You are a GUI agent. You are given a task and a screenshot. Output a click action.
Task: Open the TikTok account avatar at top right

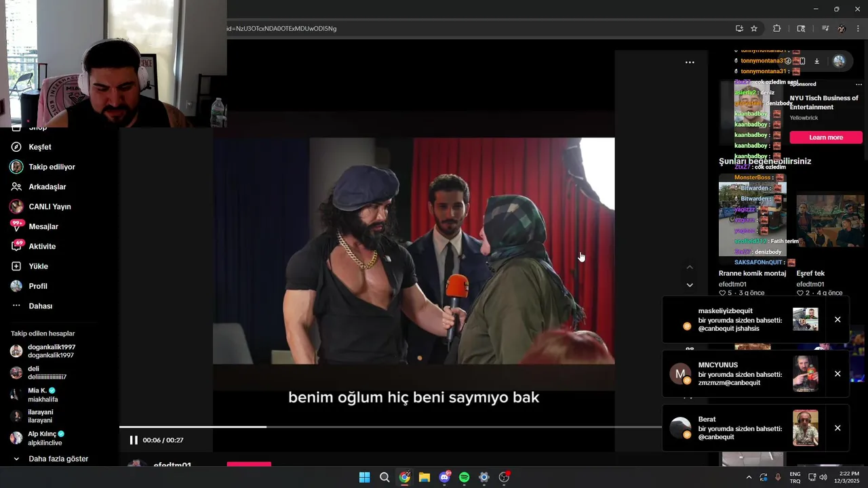840,61
